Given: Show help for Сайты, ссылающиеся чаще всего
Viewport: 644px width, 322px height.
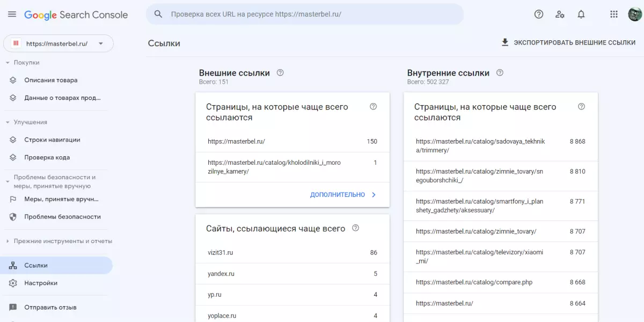Looking at the screenshot, I should tap(355, 228).
